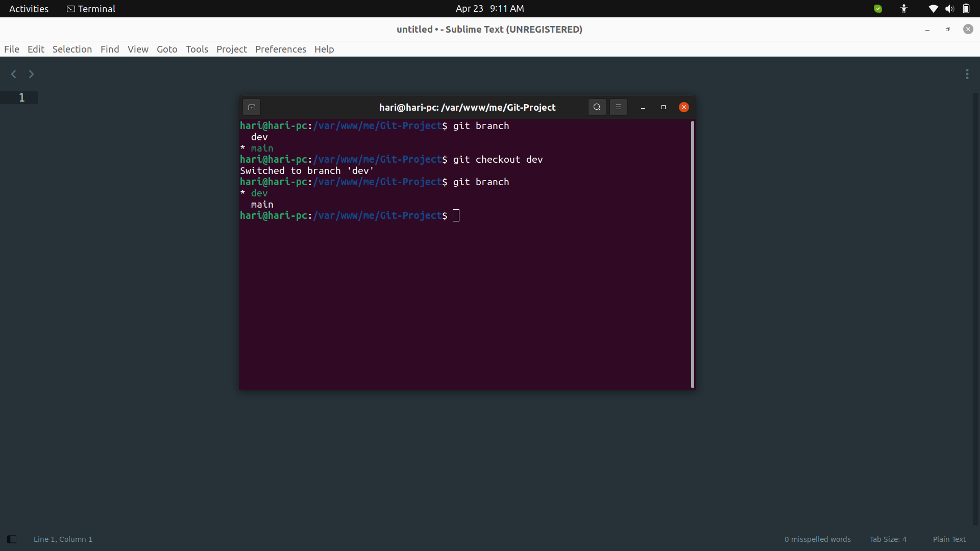The height and width of the screenshot is (551, 980).
Task: Click the back navigation arrow in Sublime Text
Action: 13,74
